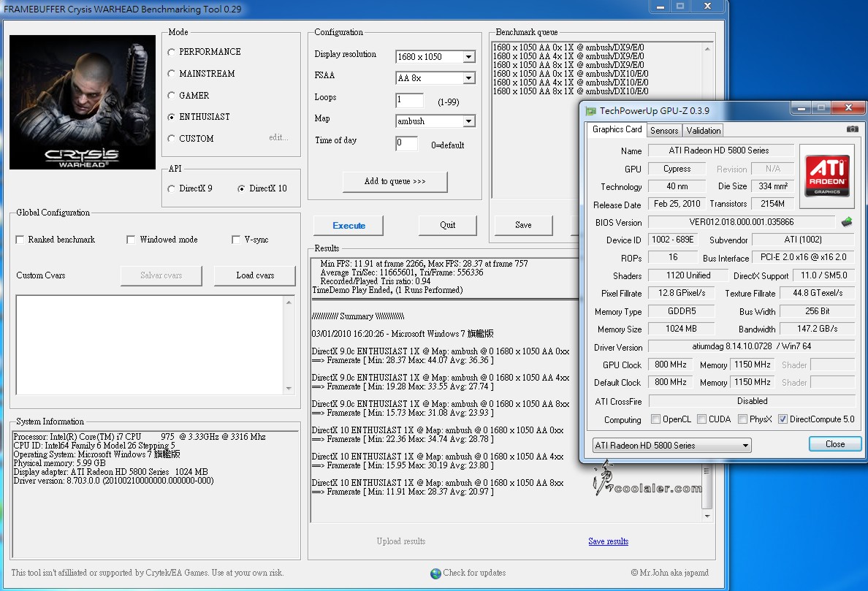
Task: Toggle the V-sync checkbox
Action: pos(236,240)
